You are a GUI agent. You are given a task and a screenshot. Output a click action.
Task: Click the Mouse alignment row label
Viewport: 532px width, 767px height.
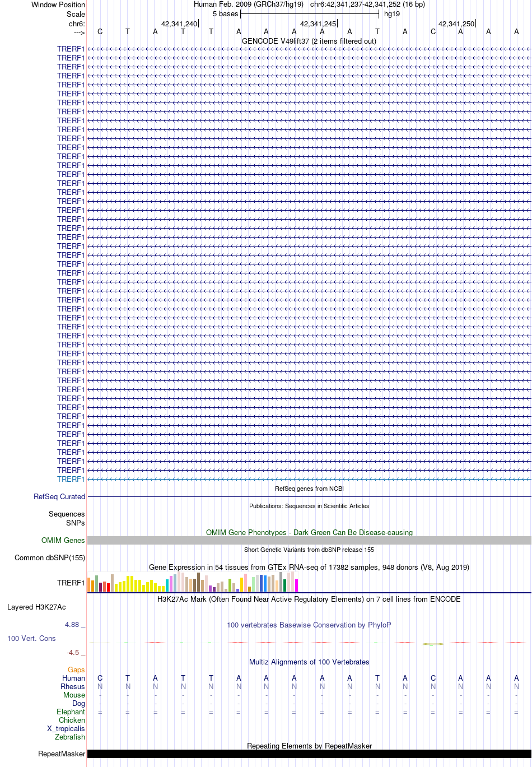point(74,695)
